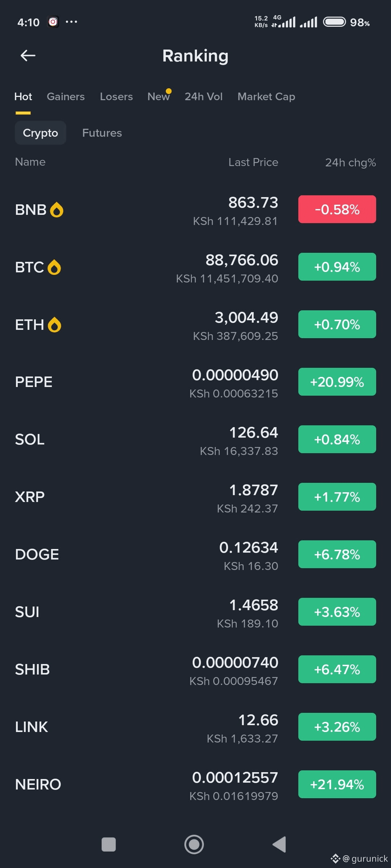The width and height of the screenshot is (391, 868).
Task: Open the Instagram notification icon in status bar
Action: 53,22
